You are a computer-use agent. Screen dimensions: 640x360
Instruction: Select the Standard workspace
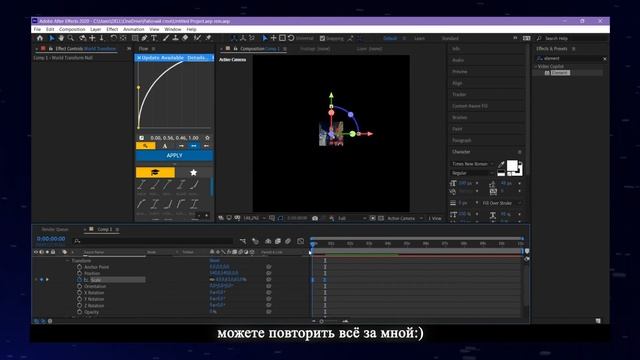pyautogui.click(x=450, y=38)
